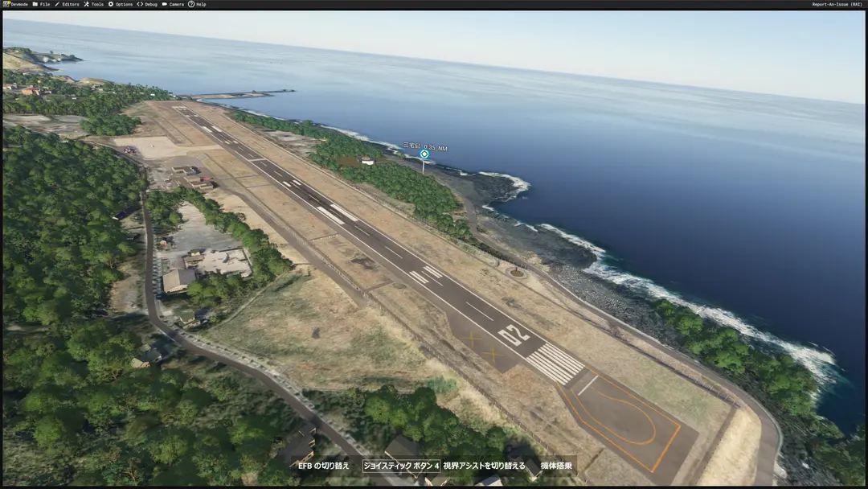868x489 pixels.
Task: Open the Options menu
Action: pyautogui.click(x=120, y=4)
